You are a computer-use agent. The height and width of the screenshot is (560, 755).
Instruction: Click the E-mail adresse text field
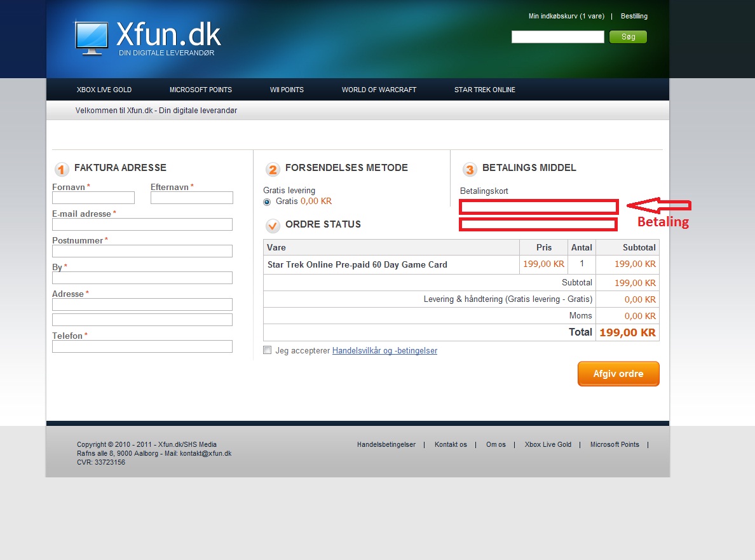click(142, 224)
